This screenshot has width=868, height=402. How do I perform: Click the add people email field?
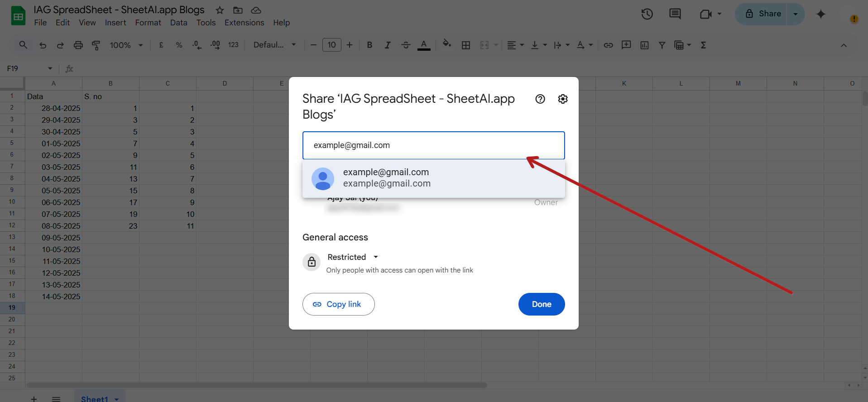[x=433, y=145]
